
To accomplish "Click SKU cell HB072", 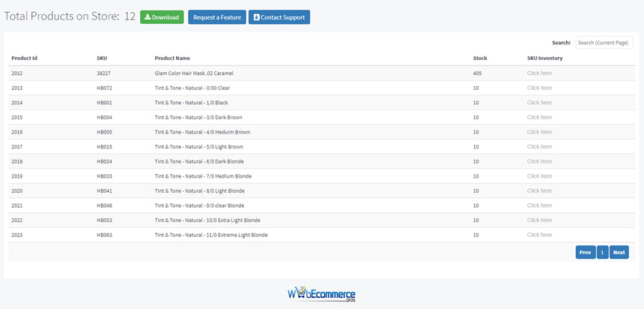I will pos(104,88).
